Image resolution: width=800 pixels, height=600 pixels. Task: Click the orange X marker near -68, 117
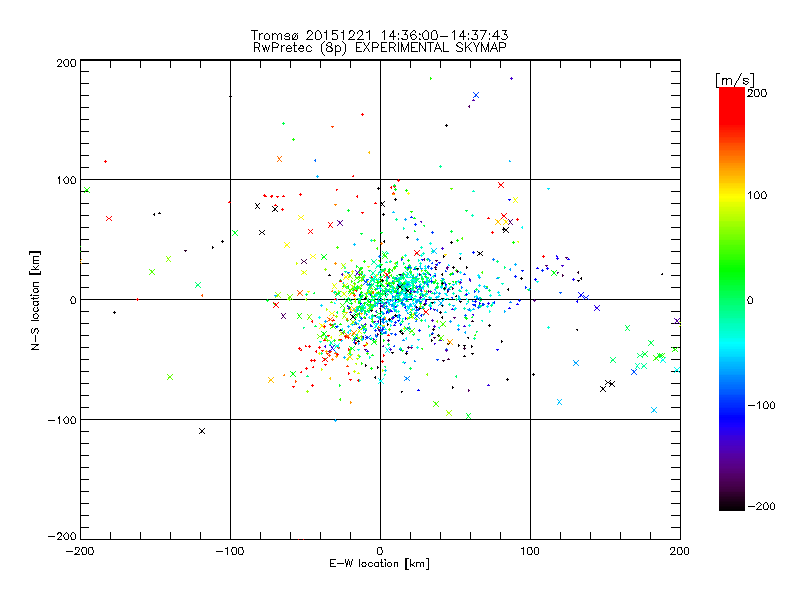pos(280,159)
